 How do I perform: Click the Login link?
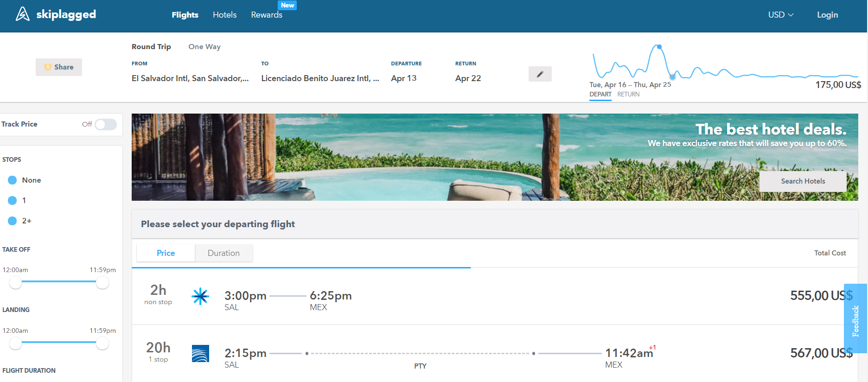click(x=827, y=15)
